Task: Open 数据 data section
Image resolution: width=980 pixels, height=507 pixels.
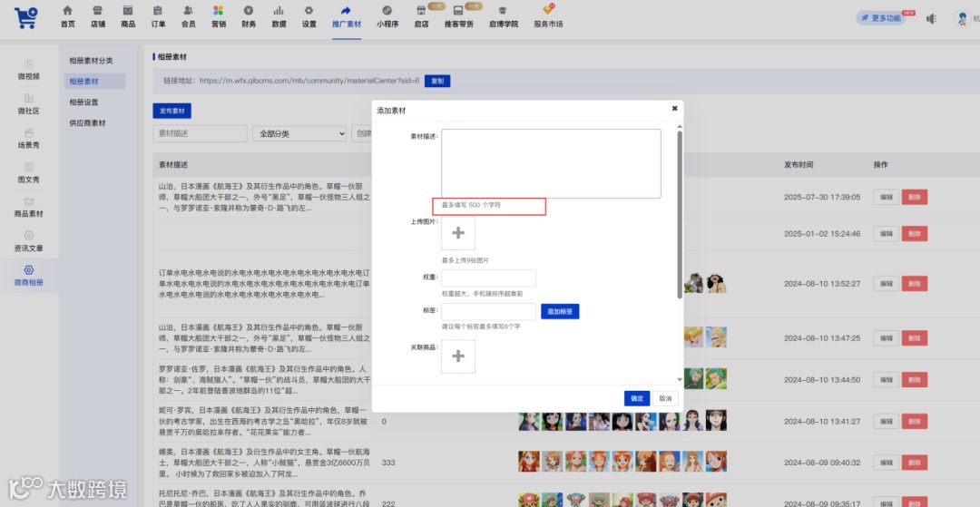Action: click(x=279, y=17)
